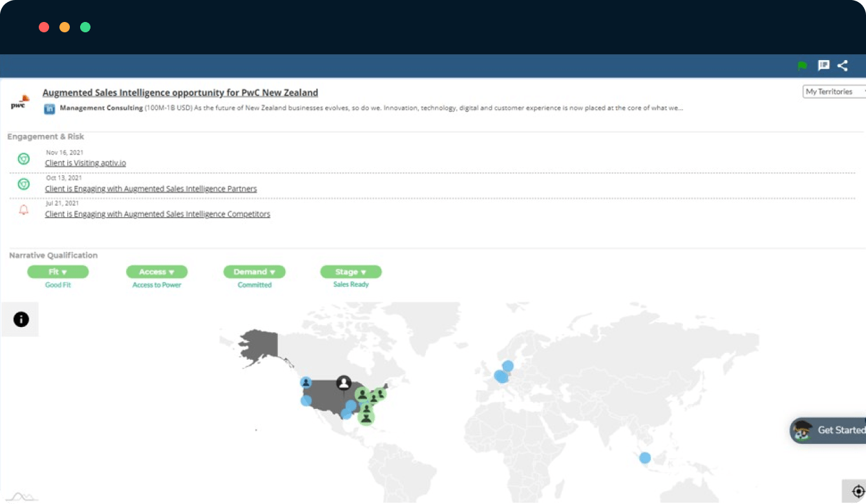Expand the Stage qualification dropdown
This screenshot has width=866, height=504.
(351, 272)
